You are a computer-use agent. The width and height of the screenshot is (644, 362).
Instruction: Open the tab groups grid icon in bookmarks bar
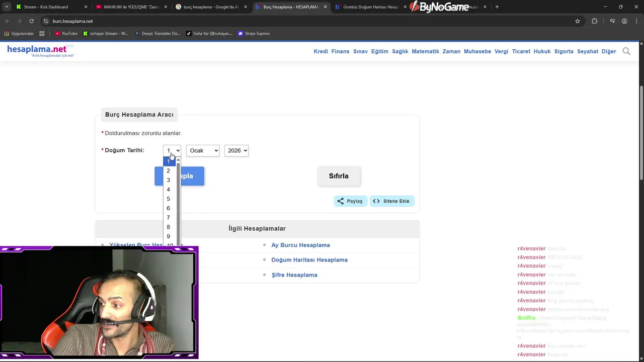click(42, 34)
